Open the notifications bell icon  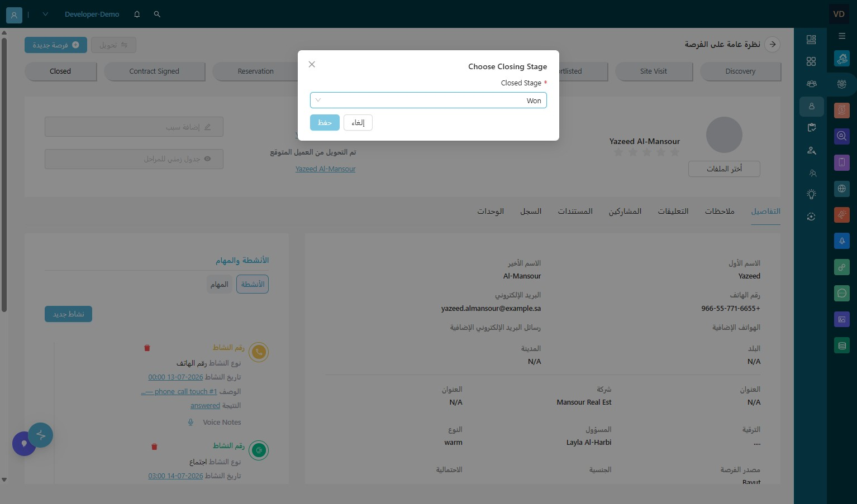tap(137, 15)
